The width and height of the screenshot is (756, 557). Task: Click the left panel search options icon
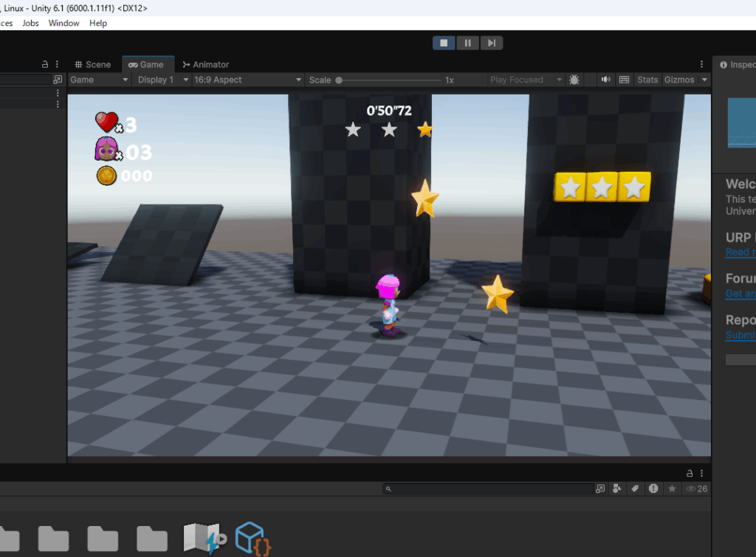(x=58, y=80)
